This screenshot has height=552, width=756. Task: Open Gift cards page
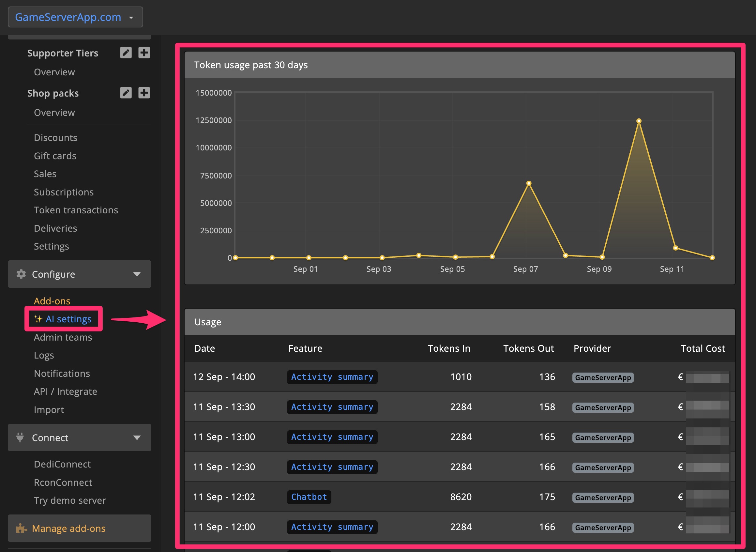pyautogui.click(x=55, y=156)
